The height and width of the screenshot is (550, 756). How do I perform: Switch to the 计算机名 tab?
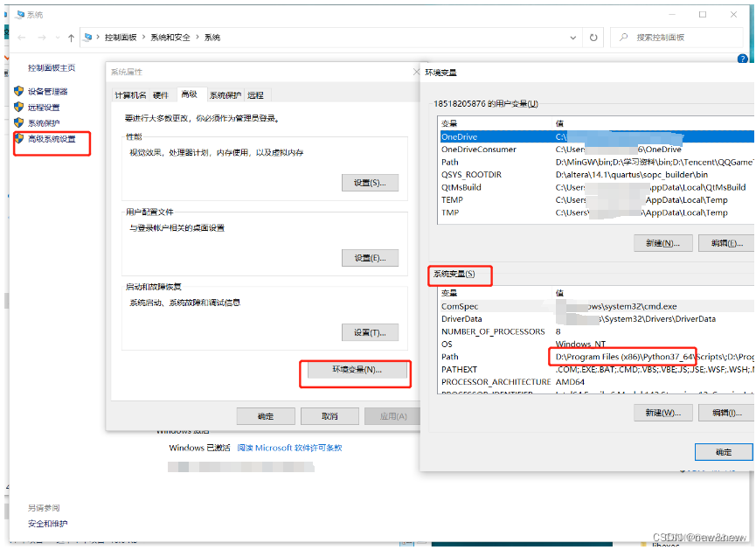tap(132, 94)
